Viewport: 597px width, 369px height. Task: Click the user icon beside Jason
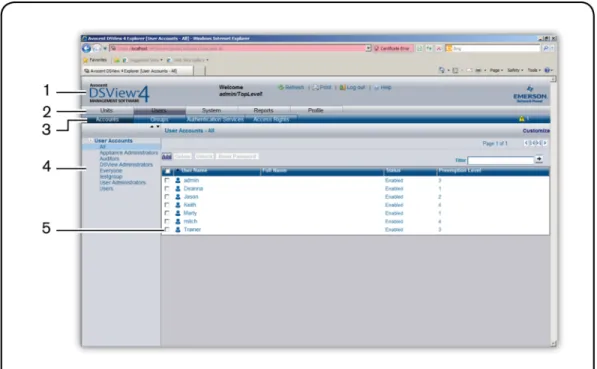tap(177, 196)
